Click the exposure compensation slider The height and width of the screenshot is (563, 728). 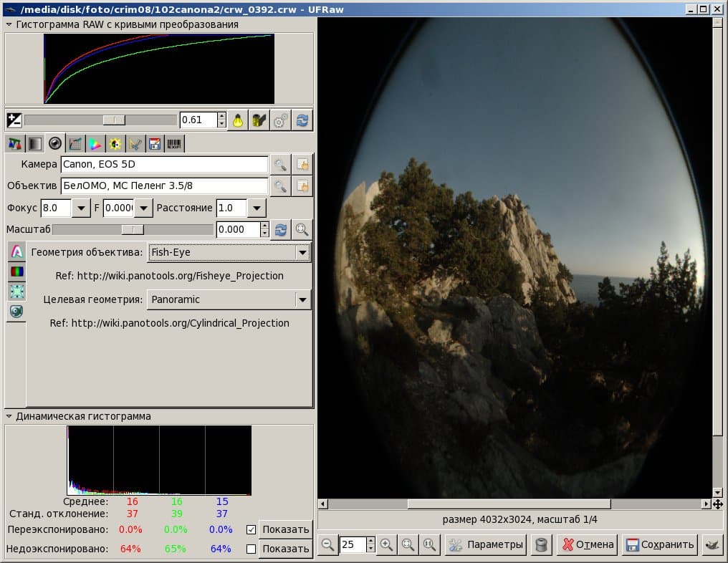(x=100, y=120)
